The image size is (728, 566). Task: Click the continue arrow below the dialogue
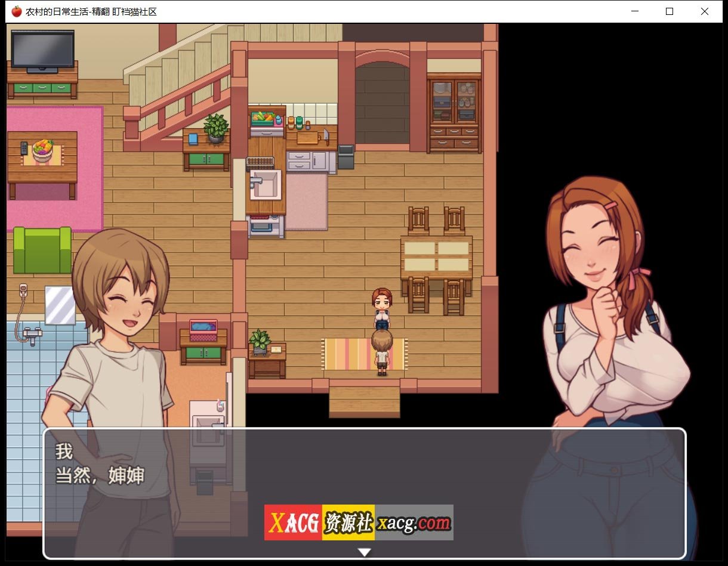(x=364, y=552)
